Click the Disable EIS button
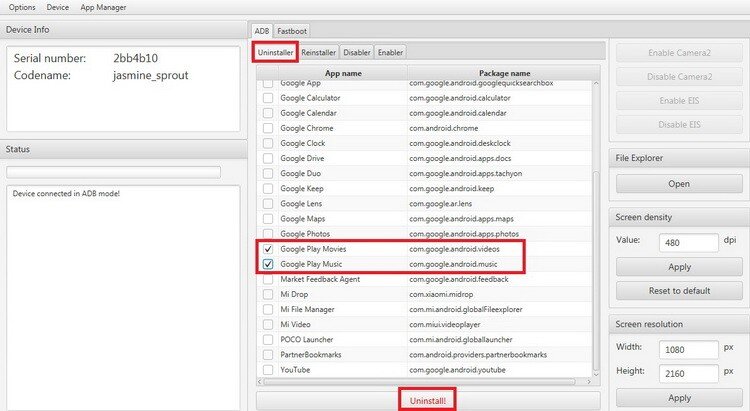 point(679,124)
